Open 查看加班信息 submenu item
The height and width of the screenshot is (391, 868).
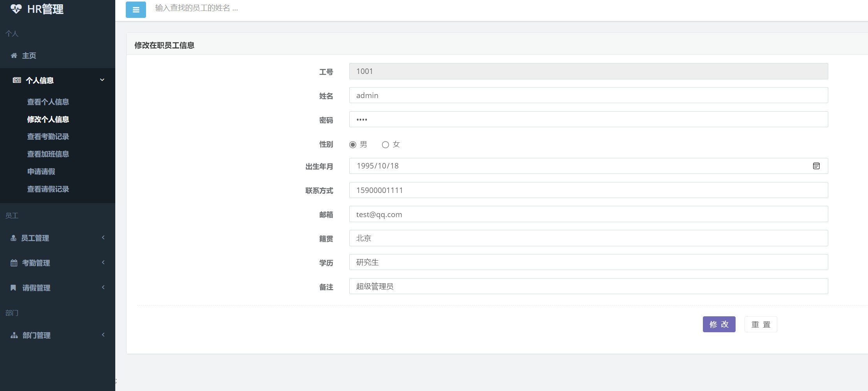click(48, 154)
